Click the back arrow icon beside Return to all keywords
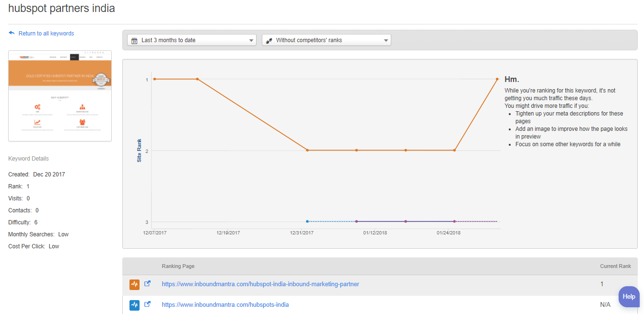 pyautogui.click(x=12, y=33)
